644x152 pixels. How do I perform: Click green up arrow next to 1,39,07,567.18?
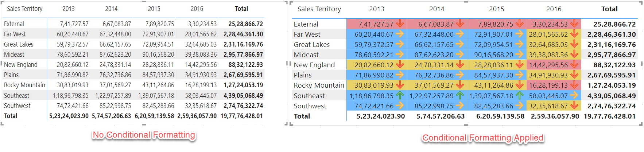pyautogui.click(x=520, y=96)
